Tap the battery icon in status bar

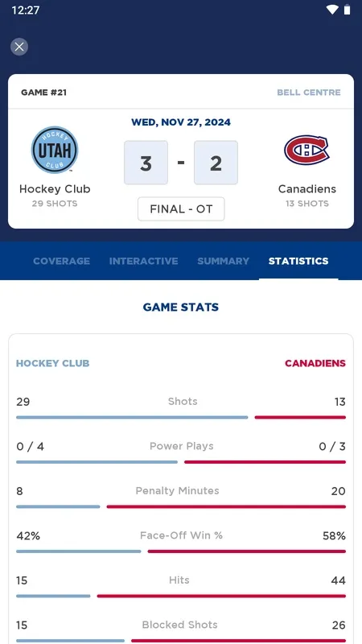click(348, 10)
